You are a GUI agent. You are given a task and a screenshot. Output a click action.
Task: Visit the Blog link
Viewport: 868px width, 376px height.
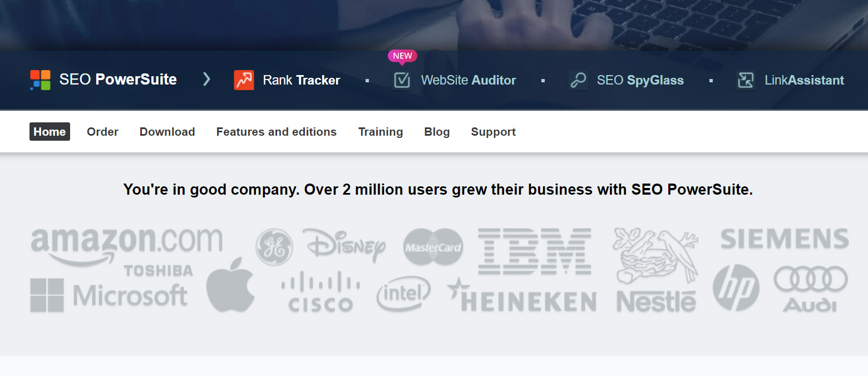coord(437,132)
